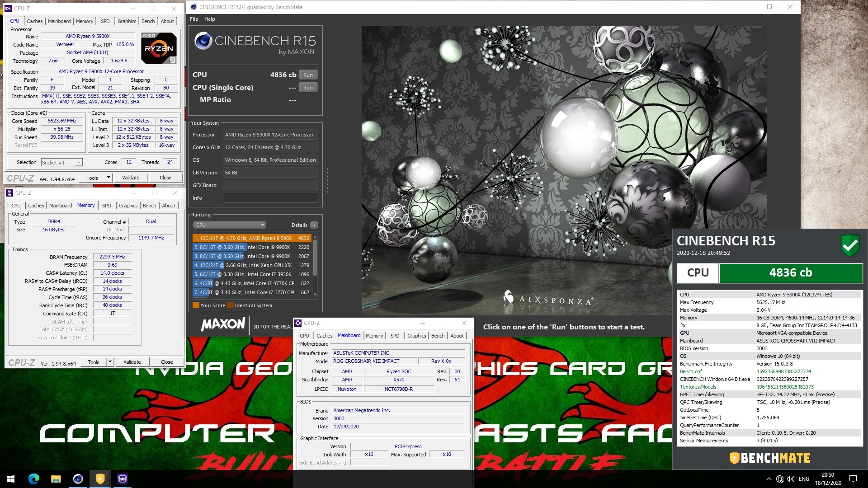This screenshot has height=488, width=868.
Task: Click Validate in memory CPU-Z window
Action: (x=132, y=362)
